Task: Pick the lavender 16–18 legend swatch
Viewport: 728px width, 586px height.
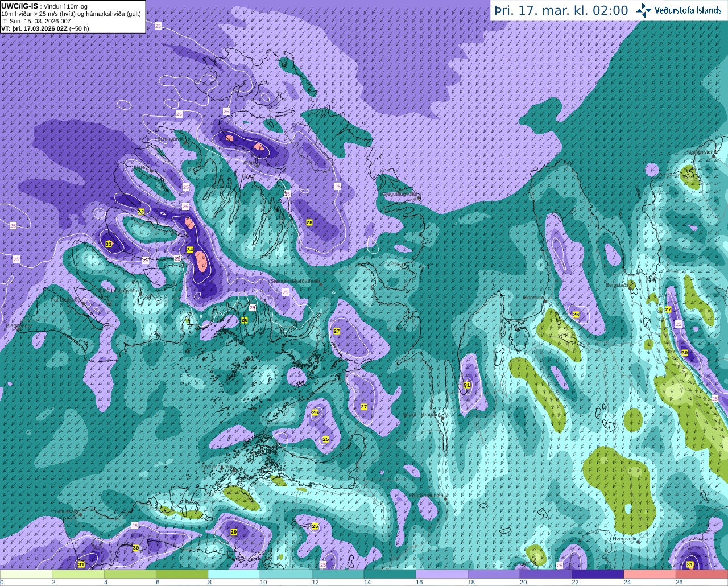Action: (x=442, y=574)
